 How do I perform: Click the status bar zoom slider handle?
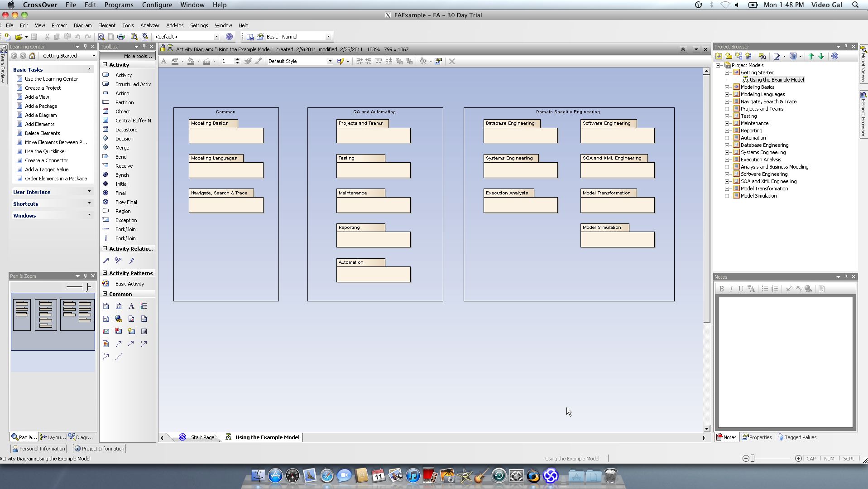click(753, 459)
